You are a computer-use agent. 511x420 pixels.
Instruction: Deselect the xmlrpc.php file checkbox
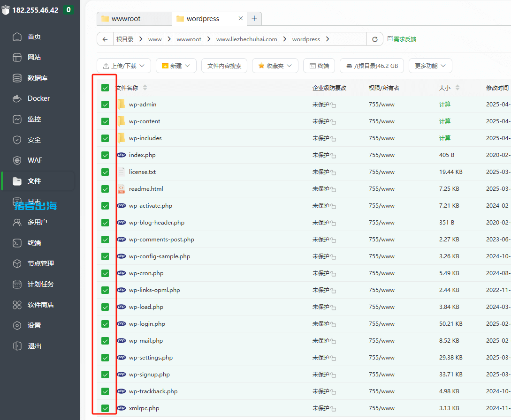[105, 408]
